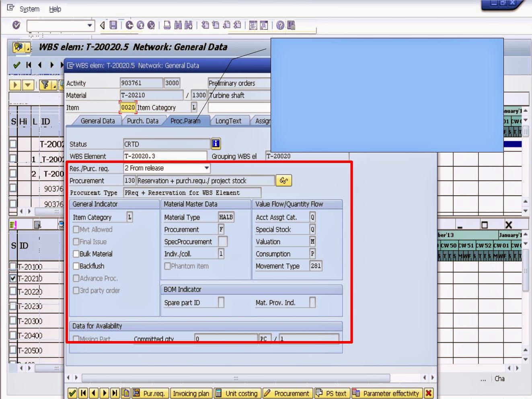Click the Find Next icon
Image resolution: width=532 pixels, height=399 pixels.
pyautogui.click(x=187, y=25)
